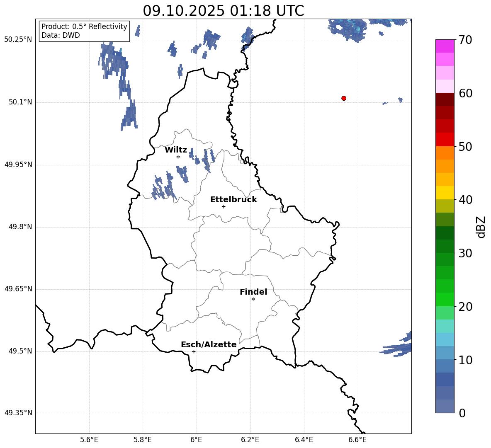Click the Findel city label
Screen dimensions: 491x448
[x=253, y=292]
